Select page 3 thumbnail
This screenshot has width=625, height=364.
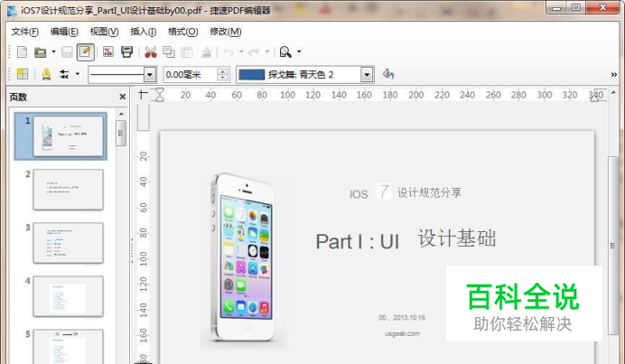[68, 243]
